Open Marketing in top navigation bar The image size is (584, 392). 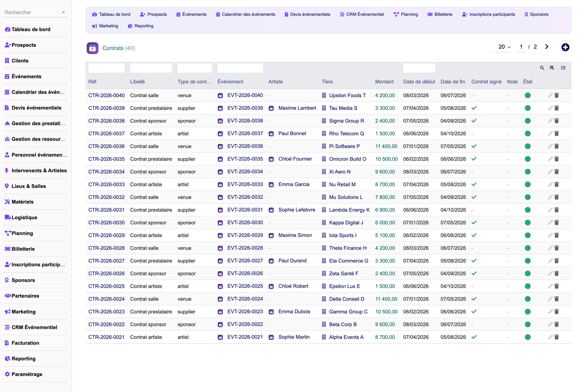[105, 26]
